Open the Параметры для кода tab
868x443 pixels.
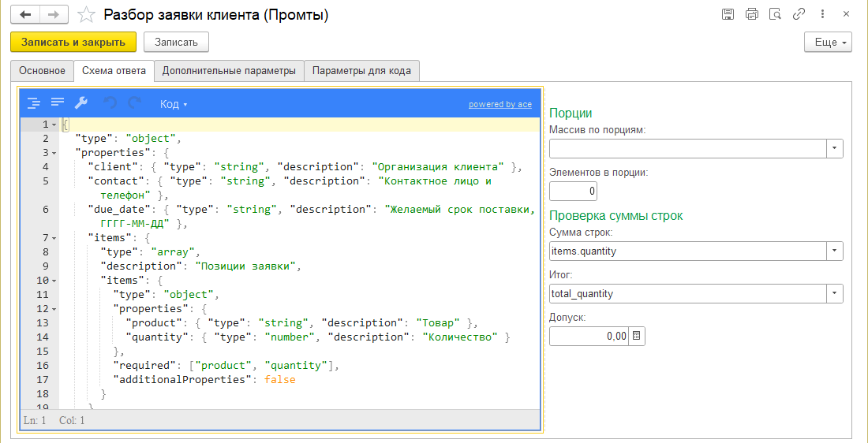click(x=361, y=71)
